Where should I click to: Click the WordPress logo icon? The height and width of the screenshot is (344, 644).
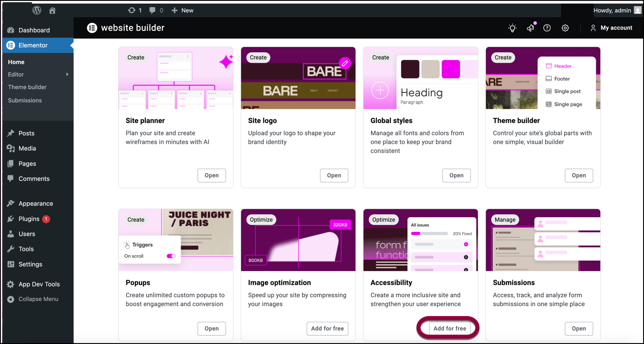point(37,10)
